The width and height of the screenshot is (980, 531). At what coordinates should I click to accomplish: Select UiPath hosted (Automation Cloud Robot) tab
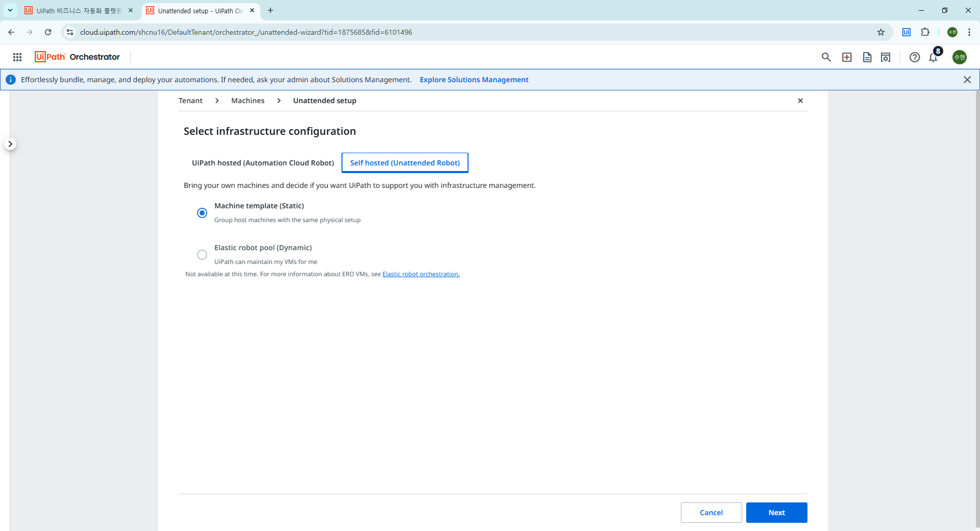pyautogui.click(x=263, y=163)
